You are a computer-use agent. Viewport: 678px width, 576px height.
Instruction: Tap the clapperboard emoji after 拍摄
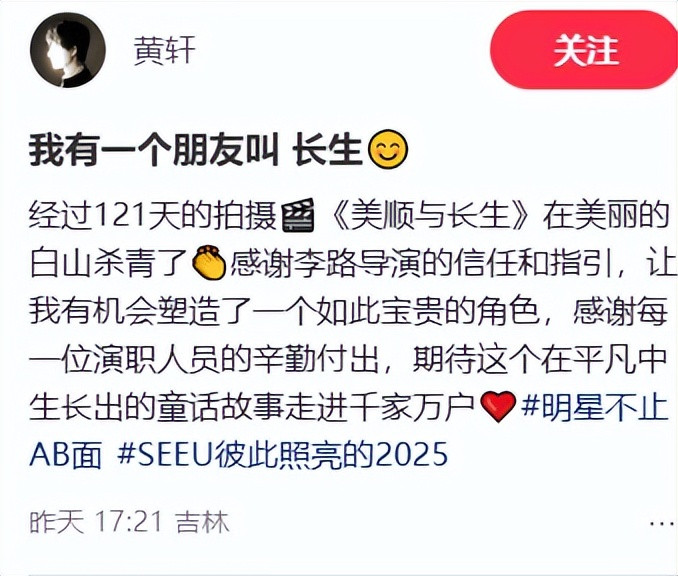298,215
